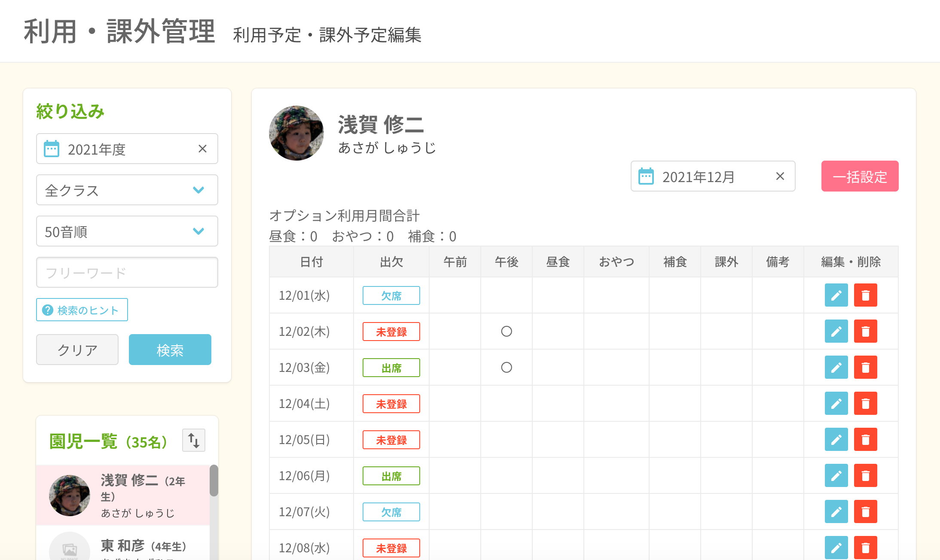Image resolution: width=940 pixels, height=560 pixels.
Task: Clear the 2021年度 filter with X
Action: [x=202, y=149]
